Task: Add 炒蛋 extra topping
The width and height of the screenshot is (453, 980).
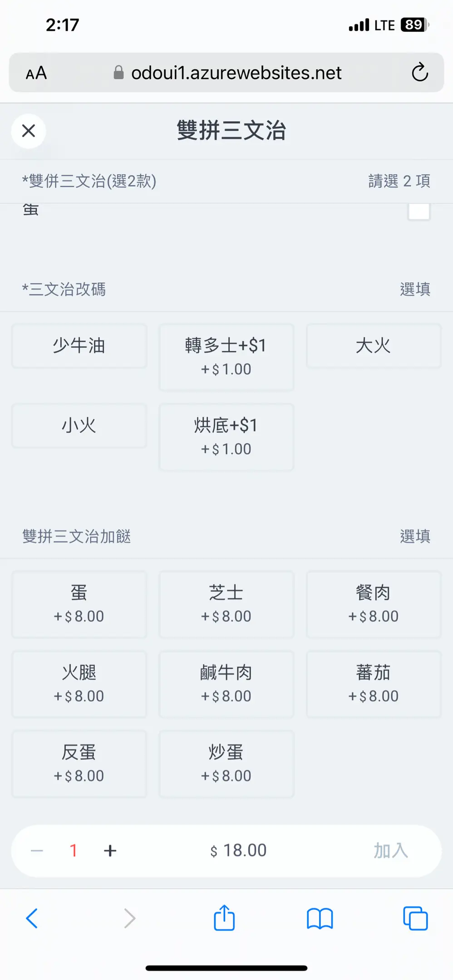Action: [x=226, y=764]
